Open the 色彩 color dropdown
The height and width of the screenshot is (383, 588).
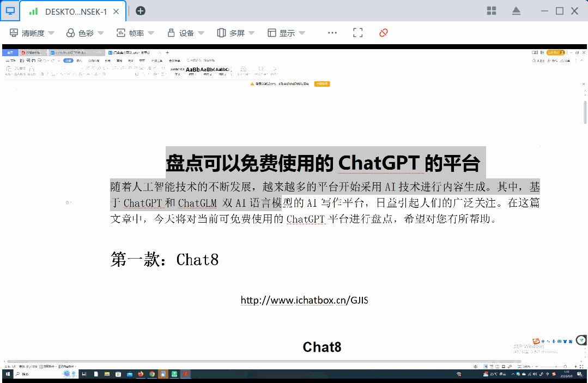(85, 33)
